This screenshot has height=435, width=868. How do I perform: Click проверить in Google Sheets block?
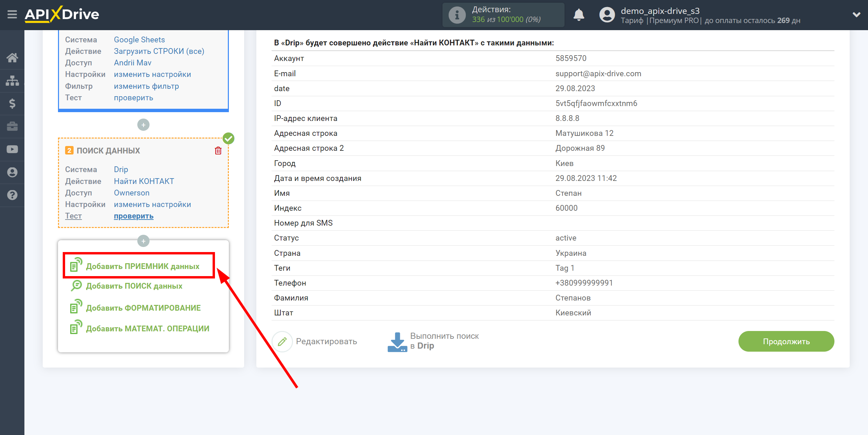tap(134, 98)
